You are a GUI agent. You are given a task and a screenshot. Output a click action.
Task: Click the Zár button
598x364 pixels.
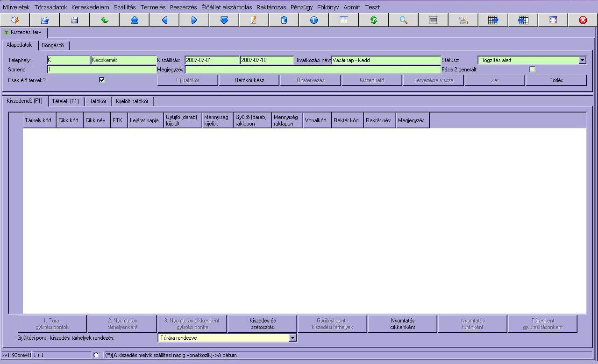(x=494, y=80)
